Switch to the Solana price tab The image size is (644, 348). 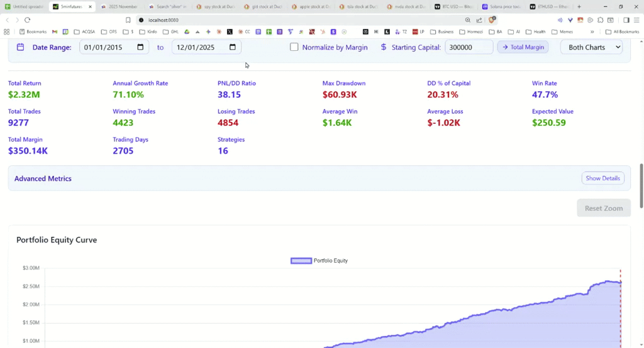(x=502, y=6)
